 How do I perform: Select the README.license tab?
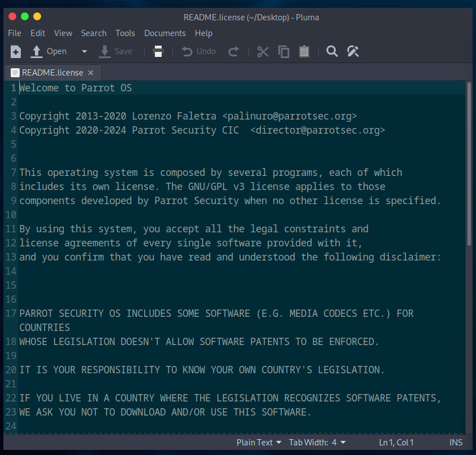pos(52,73)
